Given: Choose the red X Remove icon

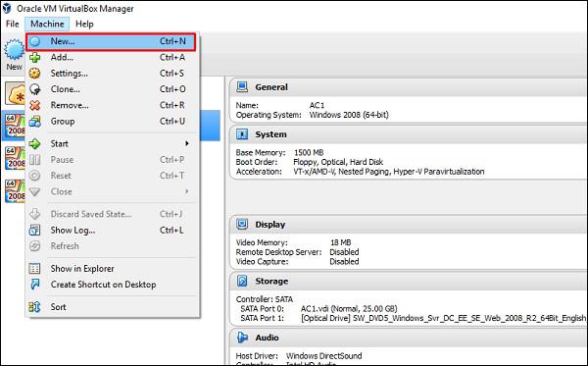Looking at the screenshot, I should coord(35,106).
